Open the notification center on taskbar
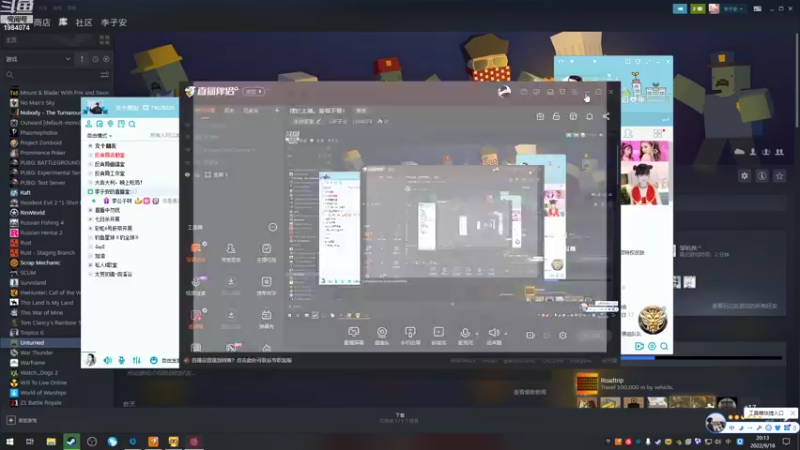Image resolution: width=800 pixels, height=450 pixels. (x=786, y=441)
